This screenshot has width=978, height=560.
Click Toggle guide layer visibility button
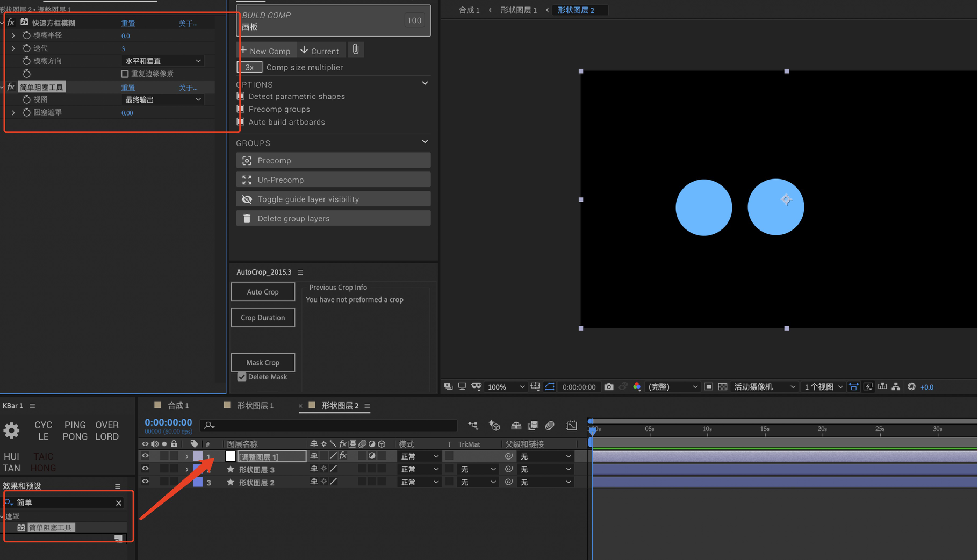333,199
